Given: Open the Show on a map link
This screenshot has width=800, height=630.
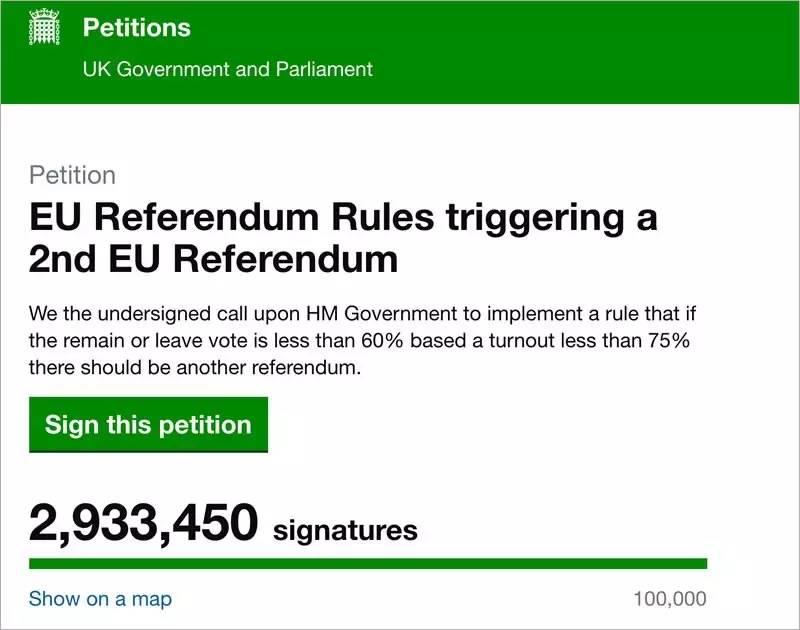Looking at the screenshot, I should coord(100,599).
